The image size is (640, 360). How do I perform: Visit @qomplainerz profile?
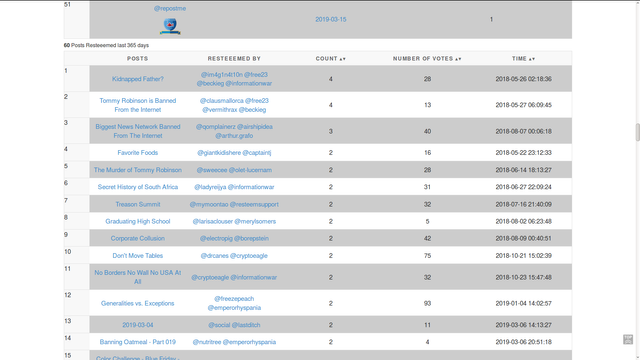pos(216,127)
